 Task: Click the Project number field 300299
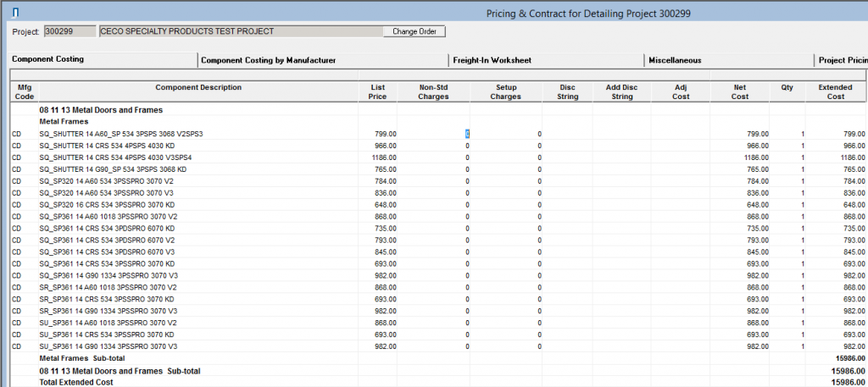tap(70, 31)
